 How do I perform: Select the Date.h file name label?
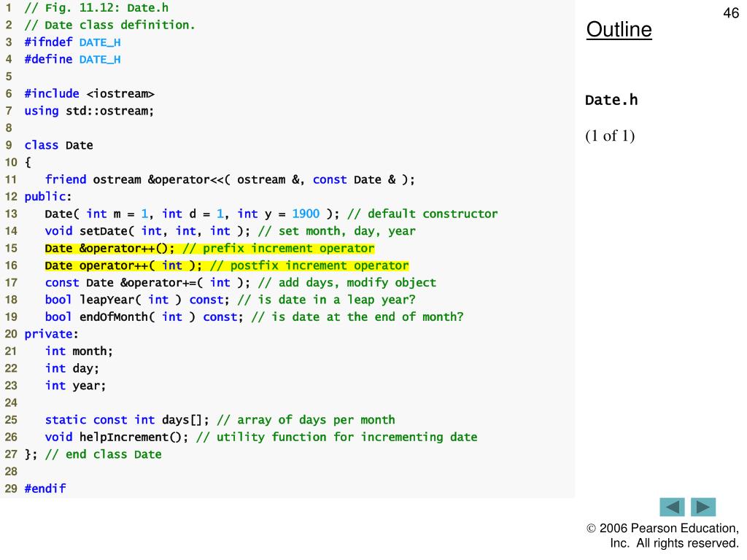(611, 100)
